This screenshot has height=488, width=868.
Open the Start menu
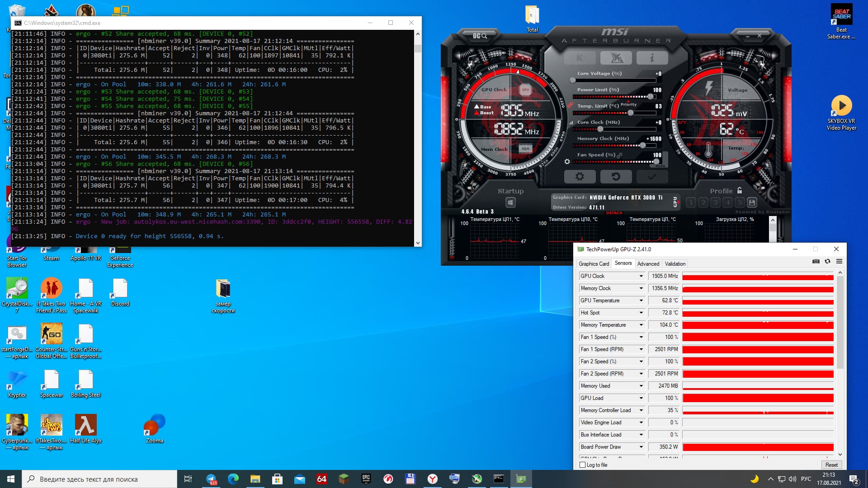pyautogui.click(x=11, y=479)
